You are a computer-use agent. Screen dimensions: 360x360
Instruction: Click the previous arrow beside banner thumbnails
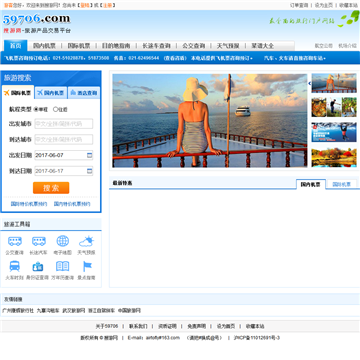(x=309, y=83)
